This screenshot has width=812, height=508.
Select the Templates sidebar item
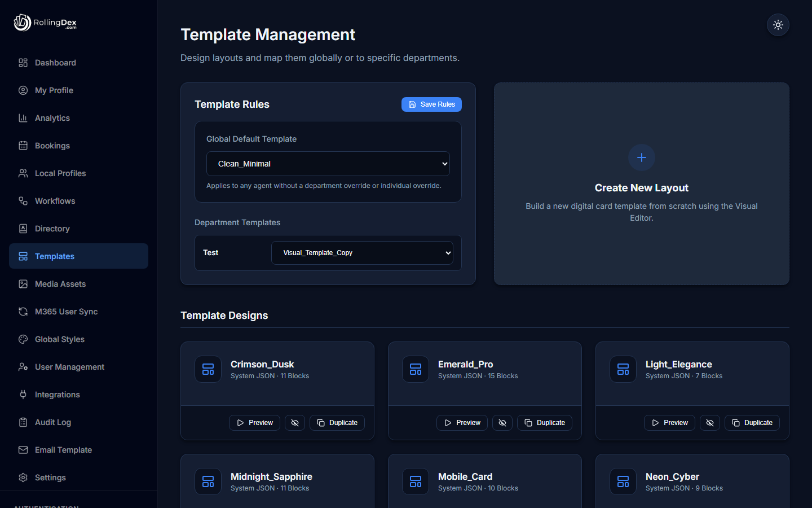(x=78, y=256)
